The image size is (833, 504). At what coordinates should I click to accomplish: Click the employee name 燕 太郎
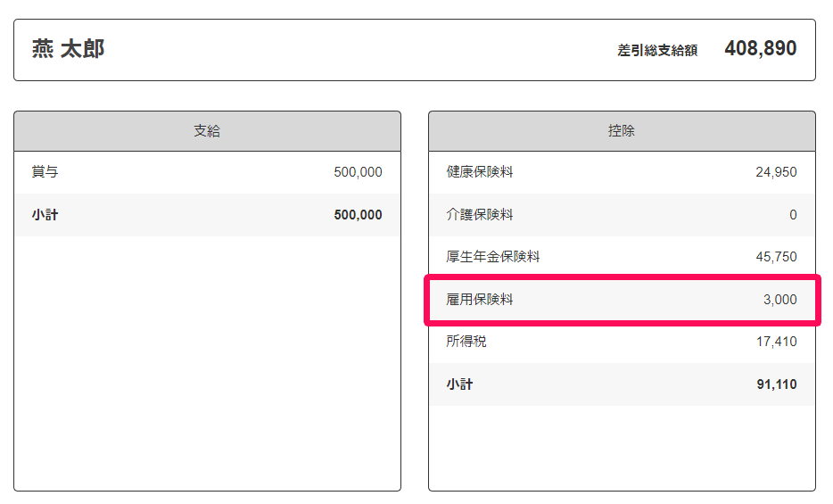pos(68,49)
